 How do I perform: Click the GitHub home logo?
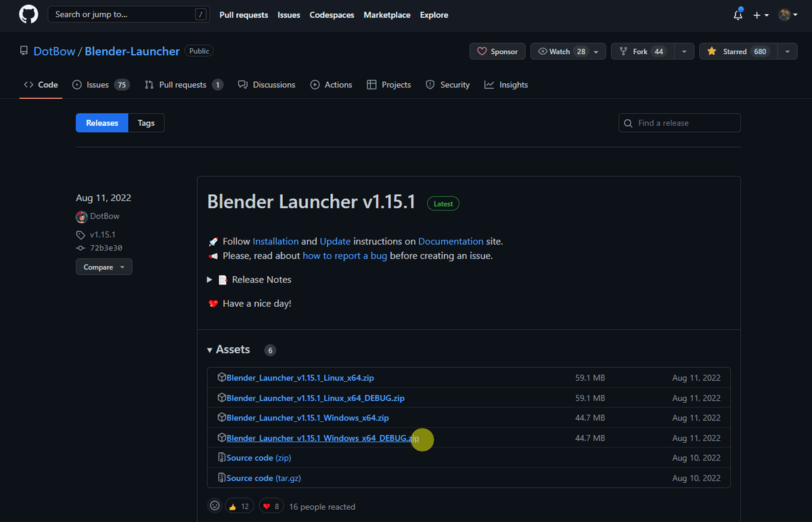[x=28, y=14]
